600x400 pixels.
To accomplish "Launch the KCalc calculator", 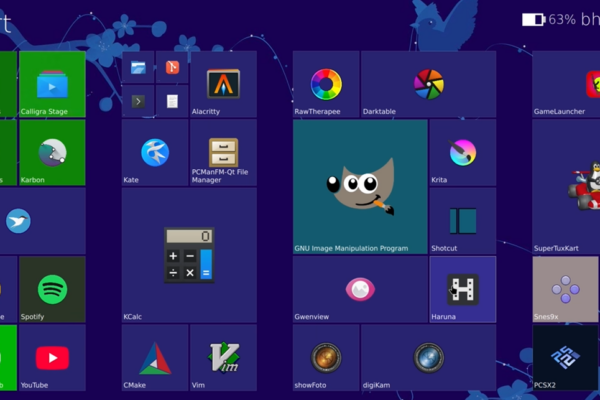I will click(x=189, y=255).
